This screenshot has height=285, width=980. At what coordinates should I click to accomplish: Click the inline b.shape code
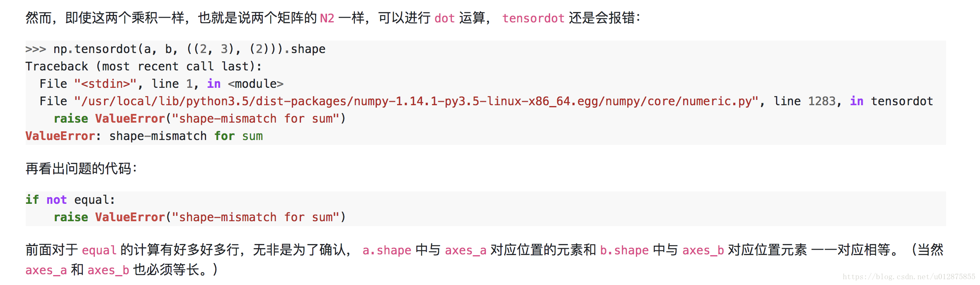624,250
